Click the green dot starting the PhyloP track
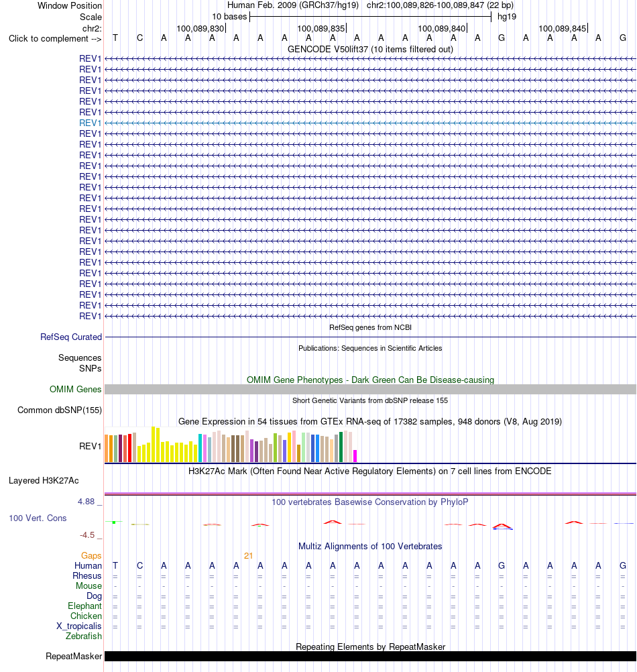The height and width of the screenshot is (672, 637). (x=114, y=522)
